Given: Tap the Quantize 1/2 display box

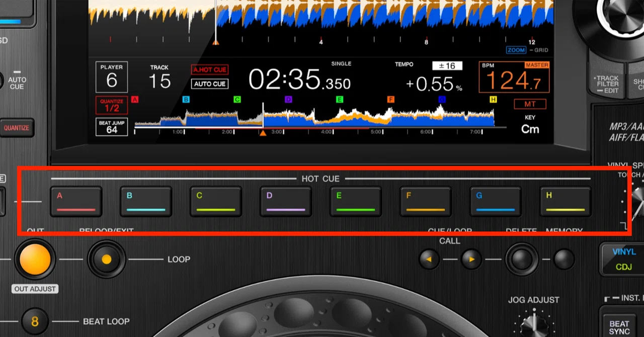Looking at the screenshot, I should (x=112, y=105).
